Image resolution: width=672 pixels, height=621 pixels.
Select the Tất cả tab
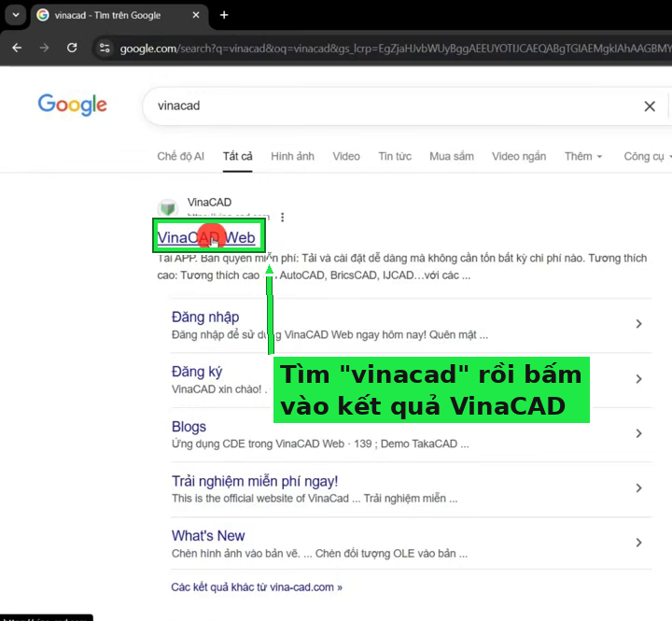(237, 156)
